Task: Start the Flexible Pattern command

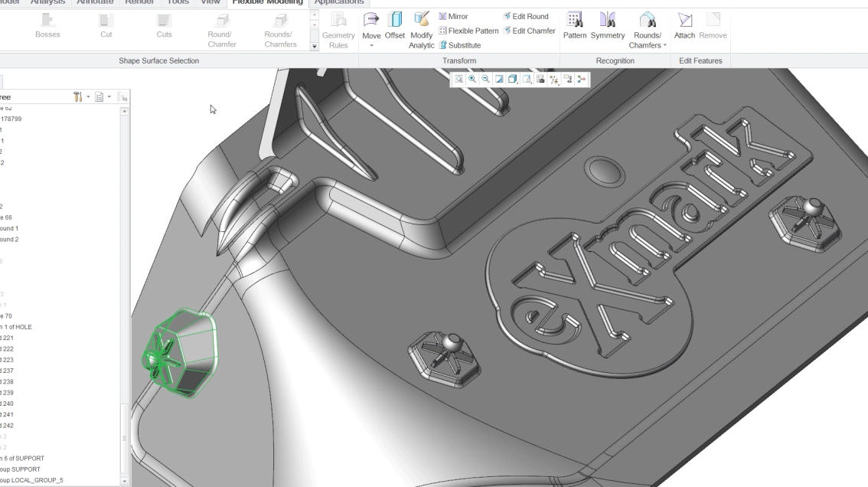Action: click(468, 31)
